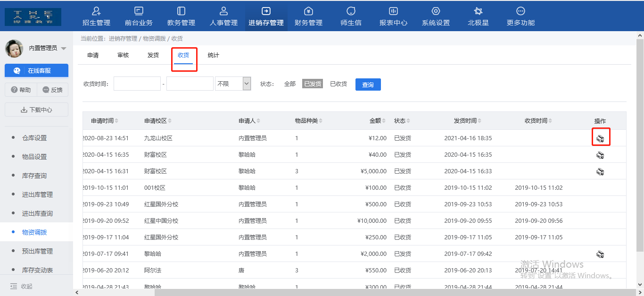The width and height of the screenshot is (644, 296).
Task: Open the 人事管理 module icon
Action: pyautogui.click(x=223, y=11)
